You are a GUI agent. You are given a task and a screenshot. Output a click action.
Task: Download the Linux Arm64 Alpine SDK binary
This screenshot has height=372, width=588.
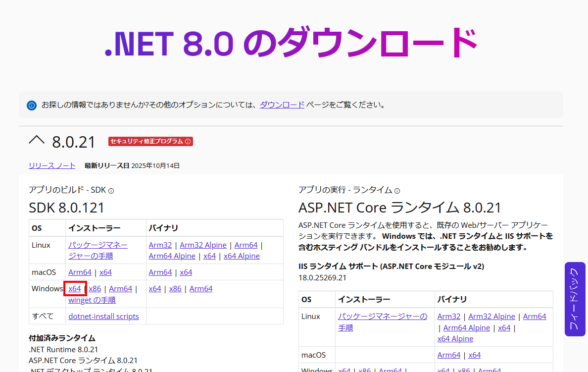click(172, 256)
